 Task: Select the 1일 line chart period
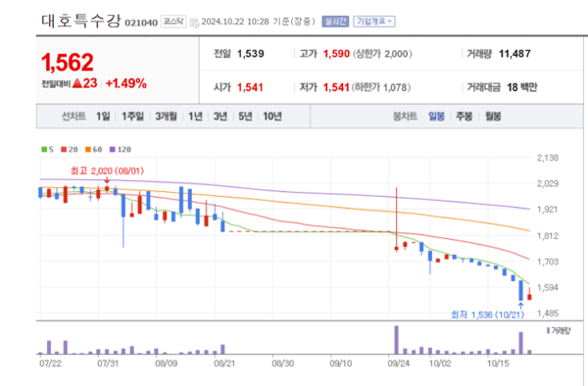point(103,117)
